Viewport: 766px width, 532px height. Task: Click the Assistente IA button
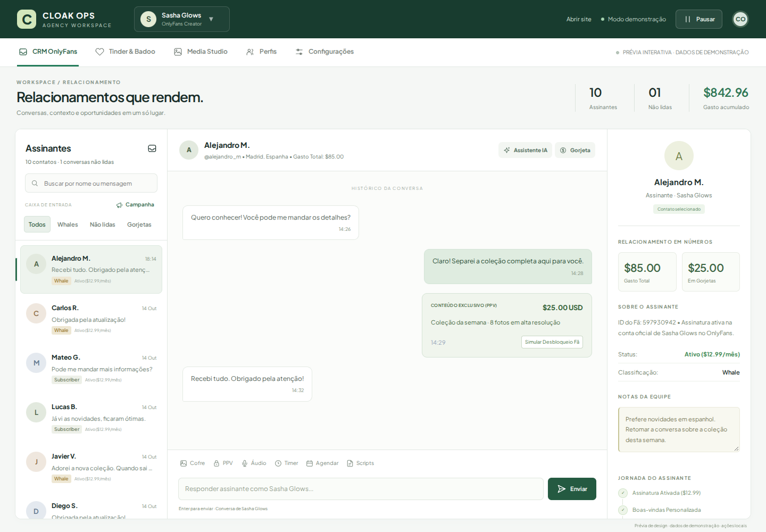tap(526, 150)
